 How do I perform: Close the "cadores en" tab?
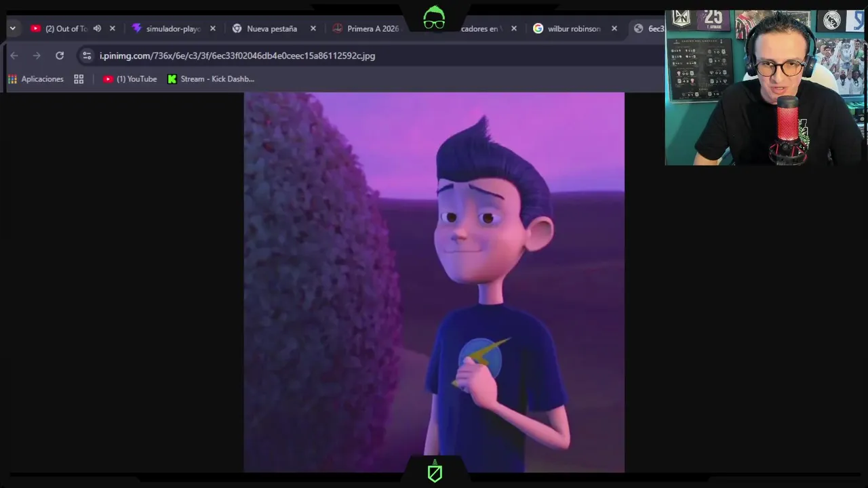[514, 28]
